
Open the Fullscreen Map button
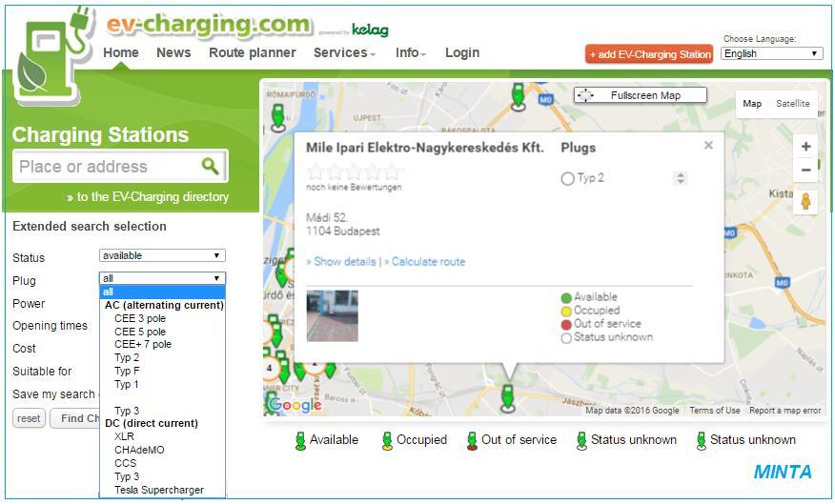[x=641, y=95]
